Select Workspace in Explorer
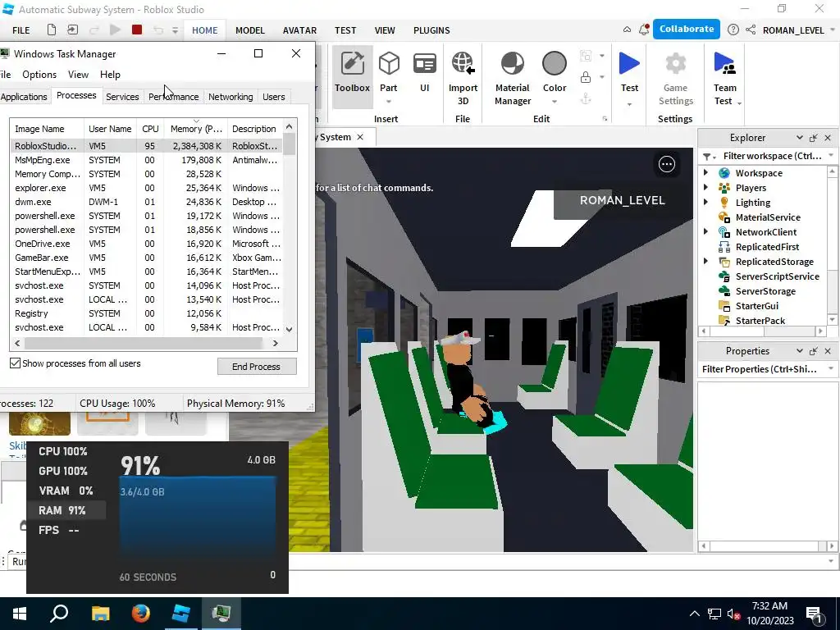The image size is (840, 630). tap(759, 173)
